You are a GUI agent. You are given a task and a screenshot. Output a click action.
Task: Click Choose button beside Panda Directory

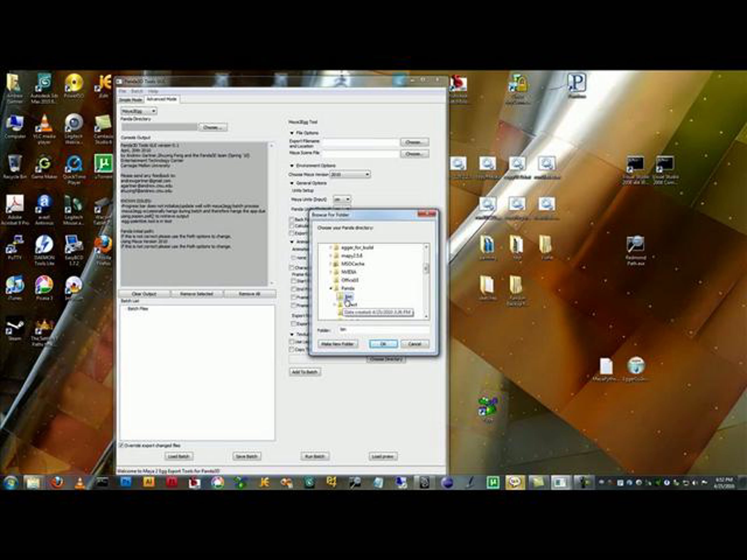click(213, 127)
